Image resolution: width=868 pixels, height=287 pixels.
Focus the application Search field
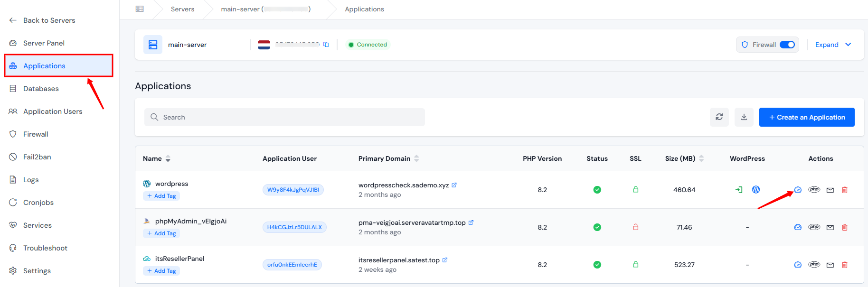click(284, 117)
